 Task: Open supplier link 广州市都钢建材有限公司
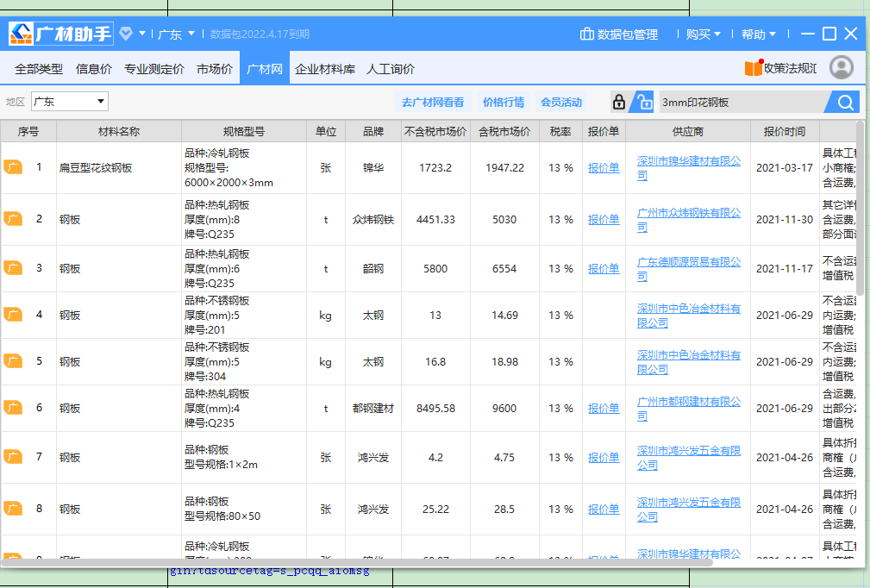[689, 409]
